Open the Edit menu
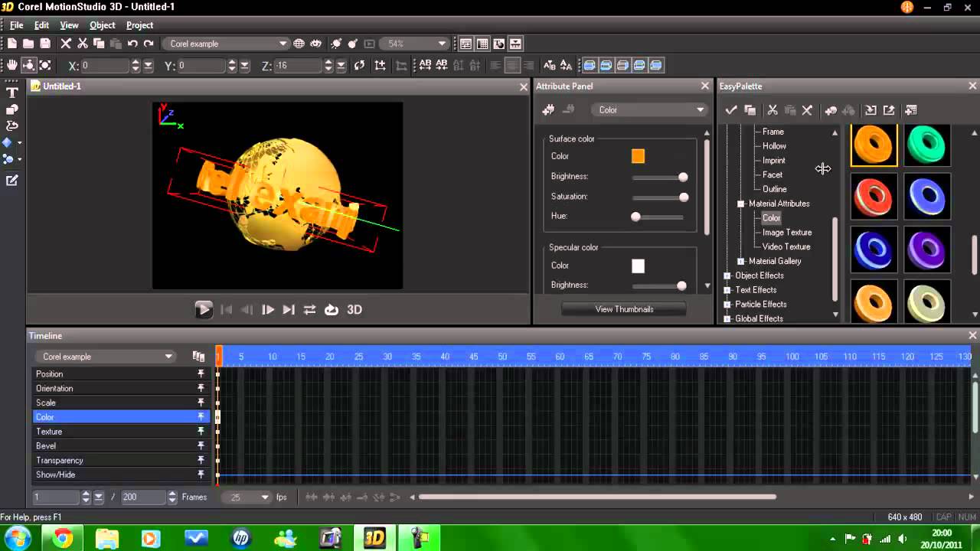 (x=41, y=25)
